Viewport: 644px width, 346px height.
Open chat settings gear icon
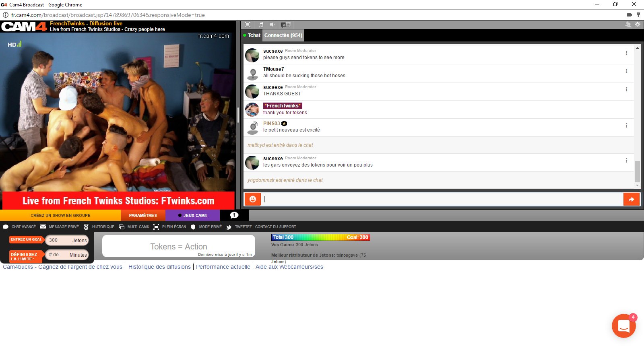tap(638, 25)
